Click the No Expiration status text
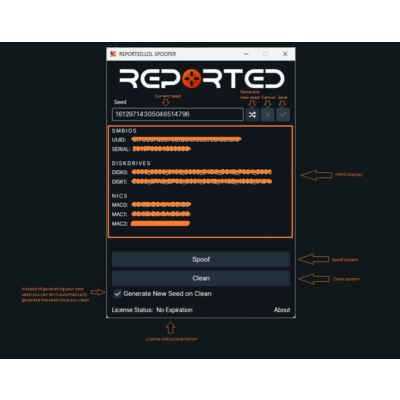Viewport: 400px width, 400px height. [x=174, y=310]
